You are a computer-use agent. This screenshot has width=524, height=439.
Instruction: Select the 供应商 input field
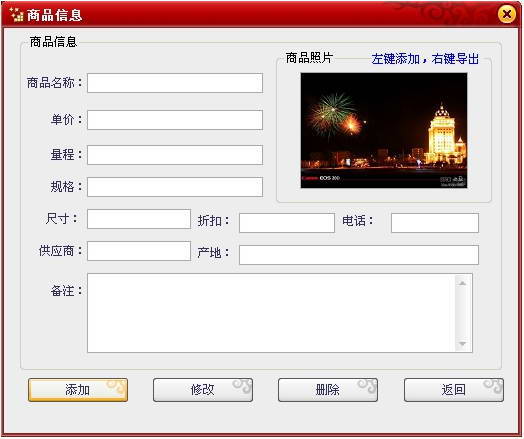[x=139, y=251]
